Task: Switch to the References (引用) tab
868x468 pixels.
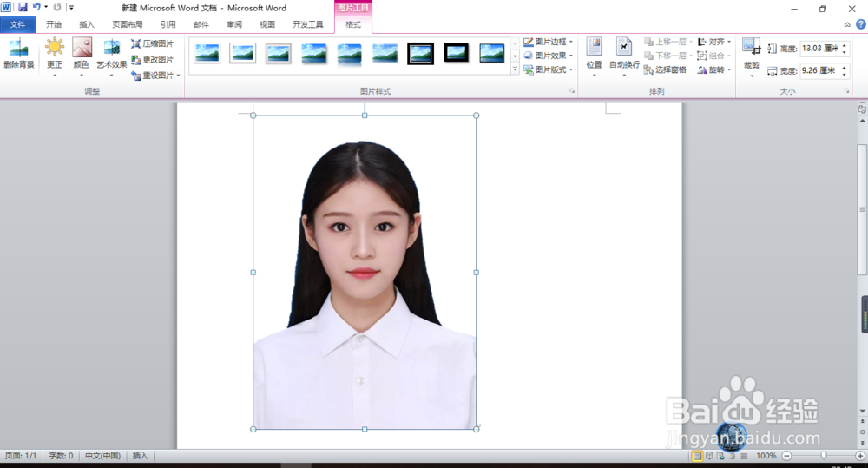Action: coord(168,24)
